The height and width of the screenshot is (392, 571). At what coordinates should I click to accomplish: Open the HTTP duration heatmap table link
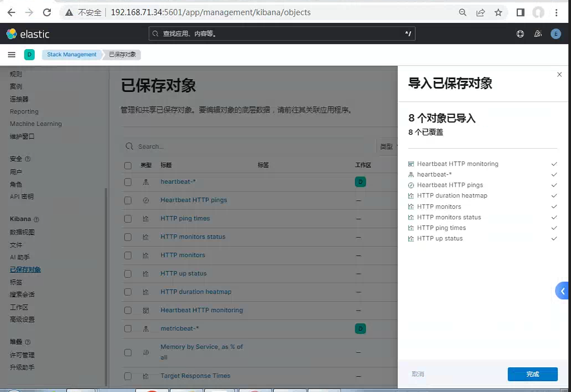click(x=196, y=292)
